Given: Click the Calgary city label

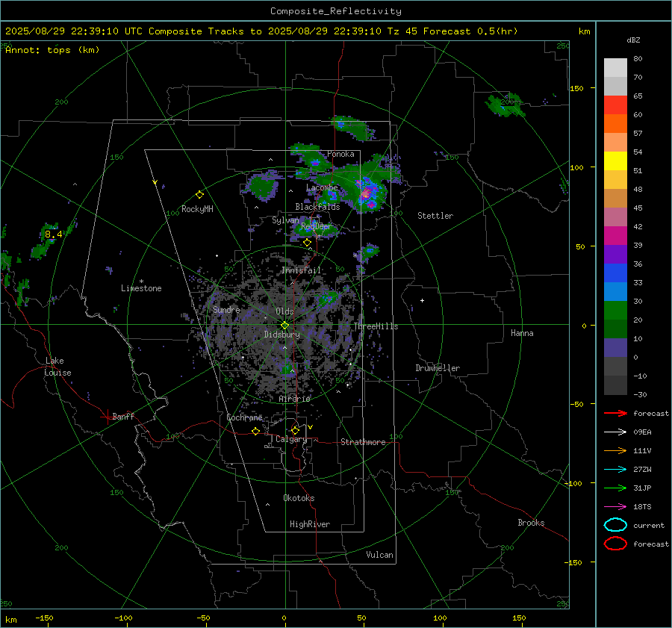Looking at the screenshot, I should click(291, 439).
